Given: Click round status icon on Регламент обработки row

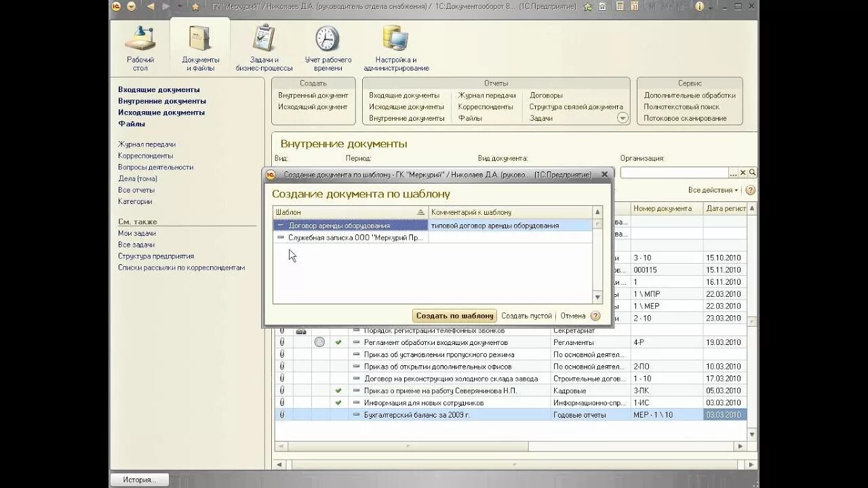Looking at the screenshot, I should (319, 342).
